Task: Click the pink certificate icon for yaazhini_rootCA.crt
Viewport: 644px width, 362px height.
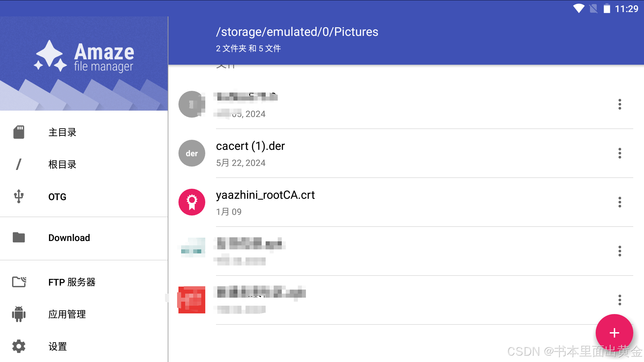Action: click(192, 202)
